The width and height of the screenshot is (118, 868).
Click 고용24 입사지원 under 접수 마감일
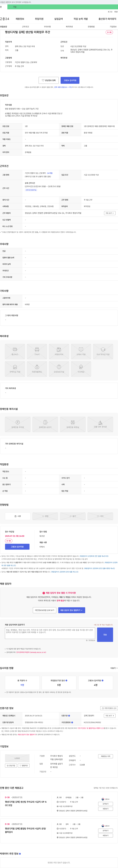[17, 547]
